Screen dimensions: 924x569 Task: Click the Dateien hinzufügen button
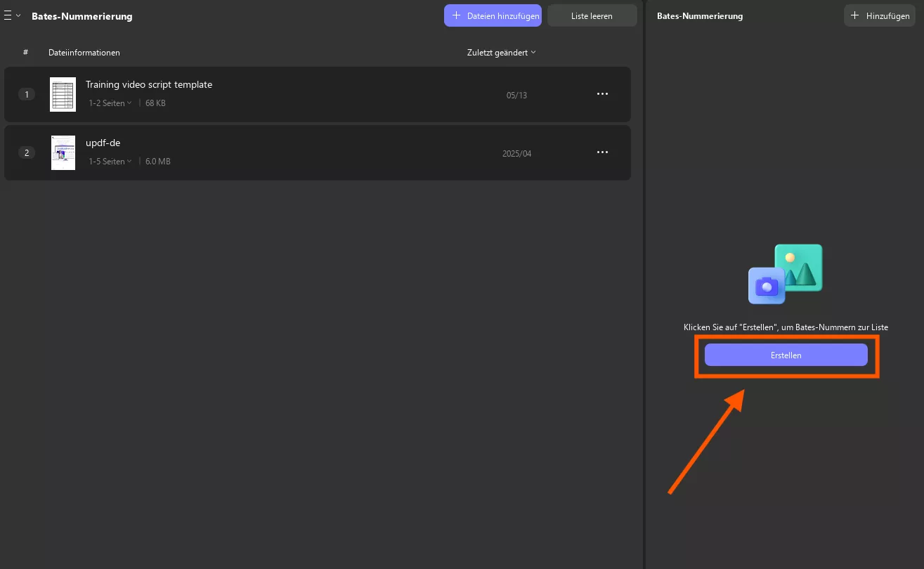[x=493, y=15]
